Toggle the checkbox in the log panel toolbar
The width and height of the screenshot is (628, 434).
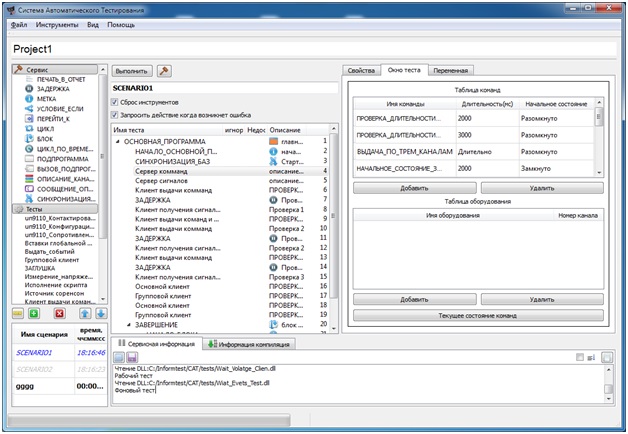[580, 357]
